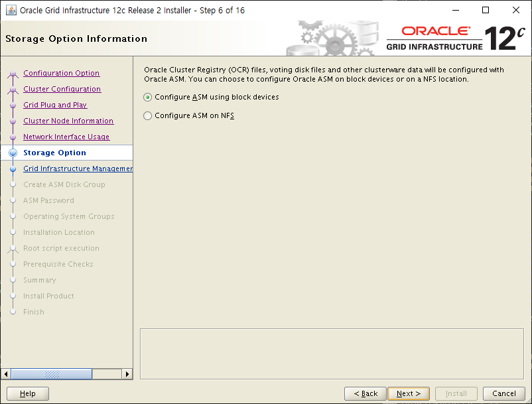532x404 pixels.
Task: Click the Cluster Configuration step bullet icon
Action: click(x=13, y=90)
